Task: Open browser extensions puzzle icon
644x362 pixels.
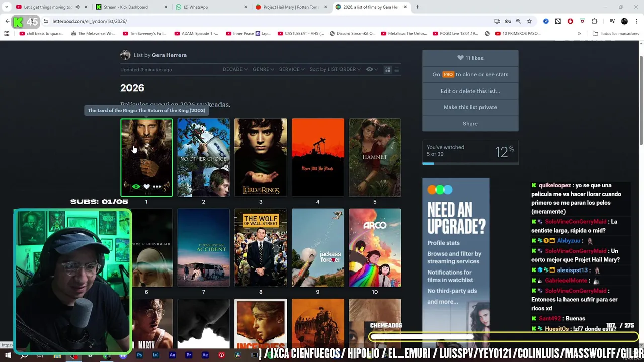Action: click(595, 21)
